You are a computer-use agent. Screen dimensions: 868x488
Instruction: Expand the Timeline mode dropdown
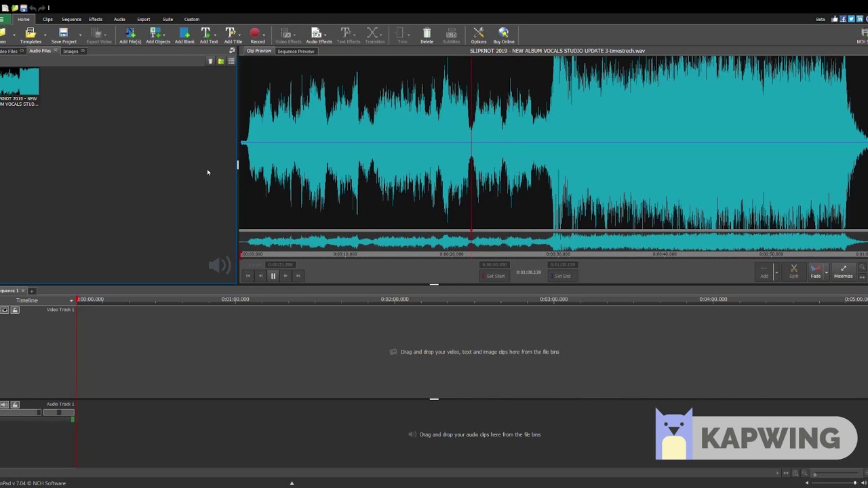coord(71,300)
